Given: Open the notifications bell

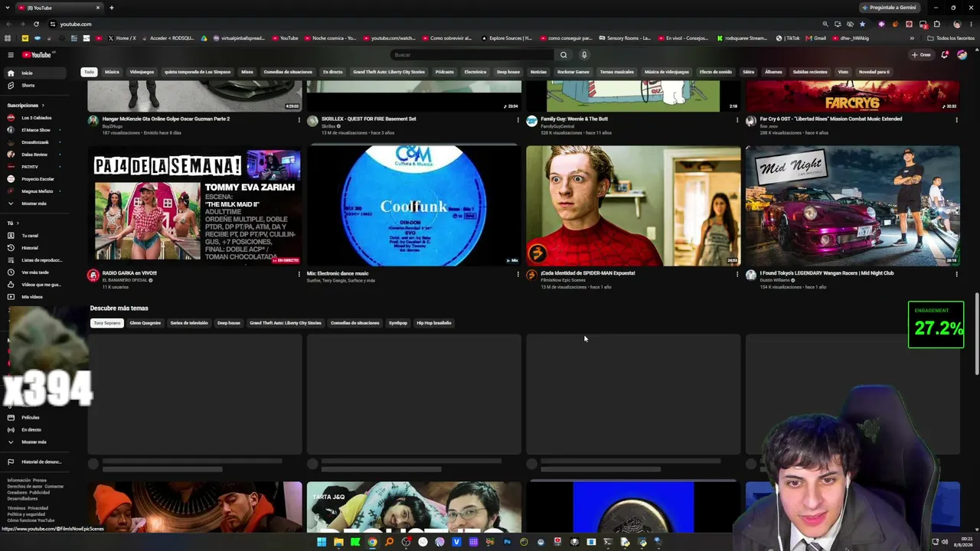Looking at the screenshot, I should 945,54.
